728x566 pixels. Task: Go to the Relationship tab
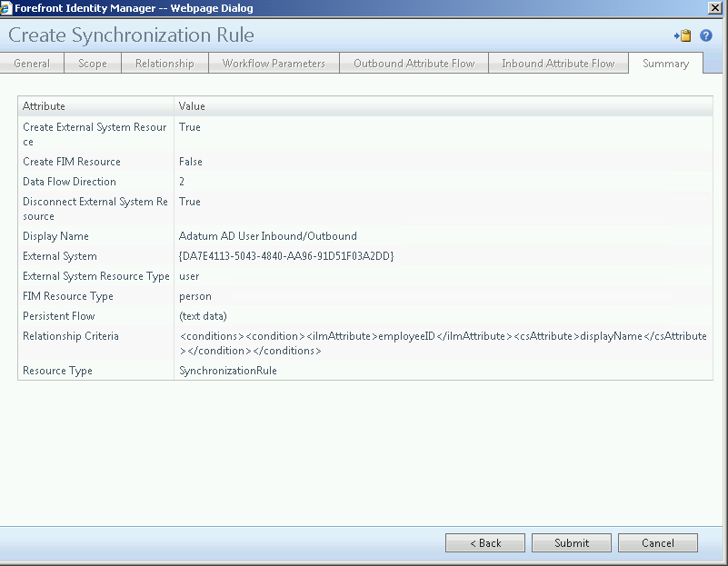(x=165, y=64)
